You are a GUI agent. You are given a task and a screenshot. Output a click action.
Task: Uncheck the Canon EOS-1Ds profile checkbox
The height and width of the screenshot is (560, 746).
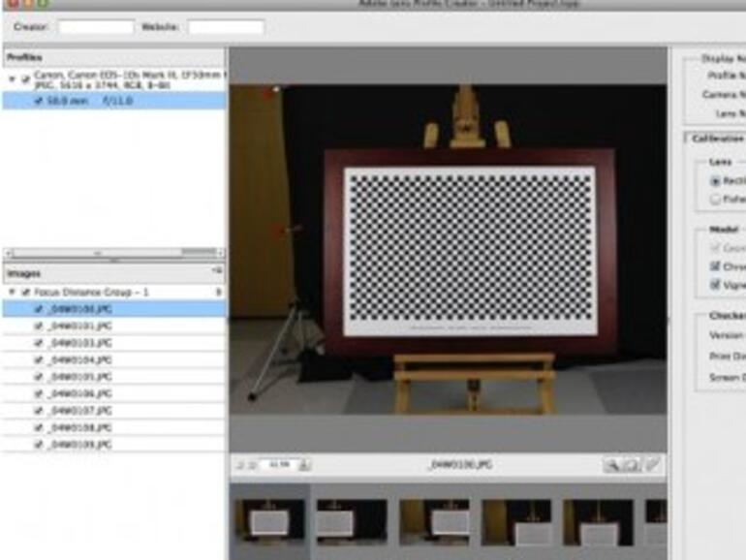[x=26, y=79]
